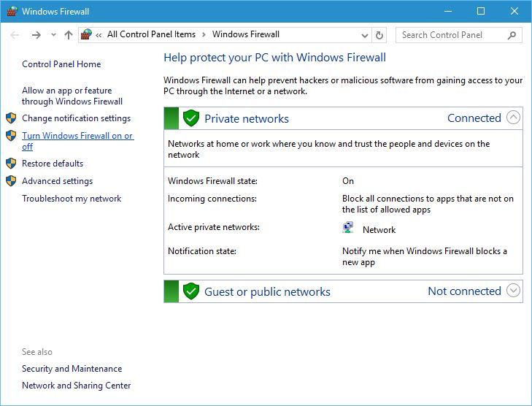Click the Not connected status text
The height and width of the screenshot is (406, 532).
464,291
